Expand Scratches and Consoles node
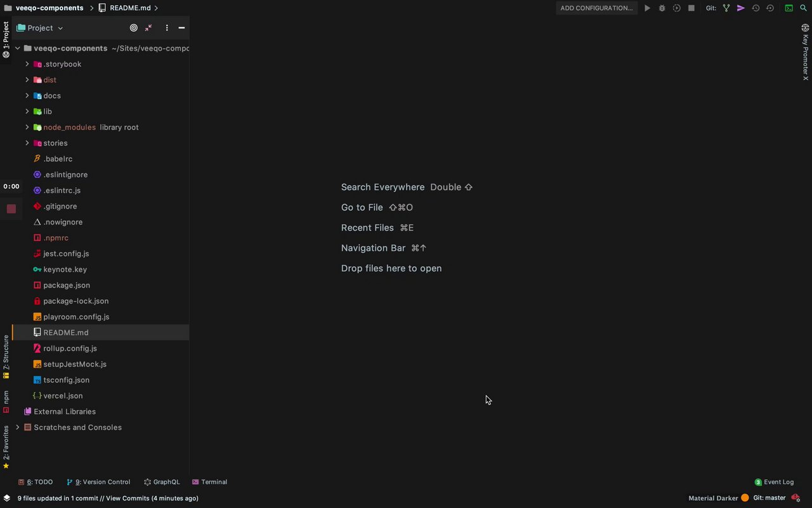This screenshot has width=812, height=508. (x=17, y=427)
